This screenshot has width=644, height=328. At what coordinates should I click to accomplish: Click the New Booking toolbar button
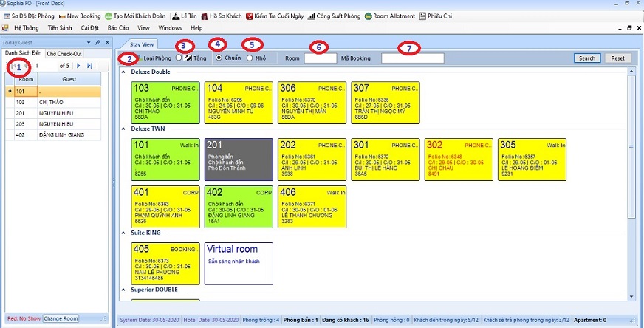[80, 16]
